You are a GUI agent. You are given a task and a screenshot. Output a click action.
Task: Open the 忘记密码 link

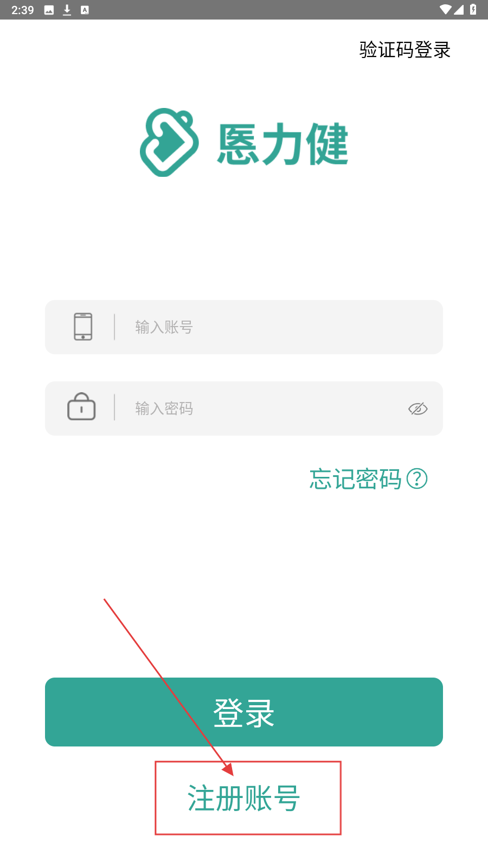[355, 479]
